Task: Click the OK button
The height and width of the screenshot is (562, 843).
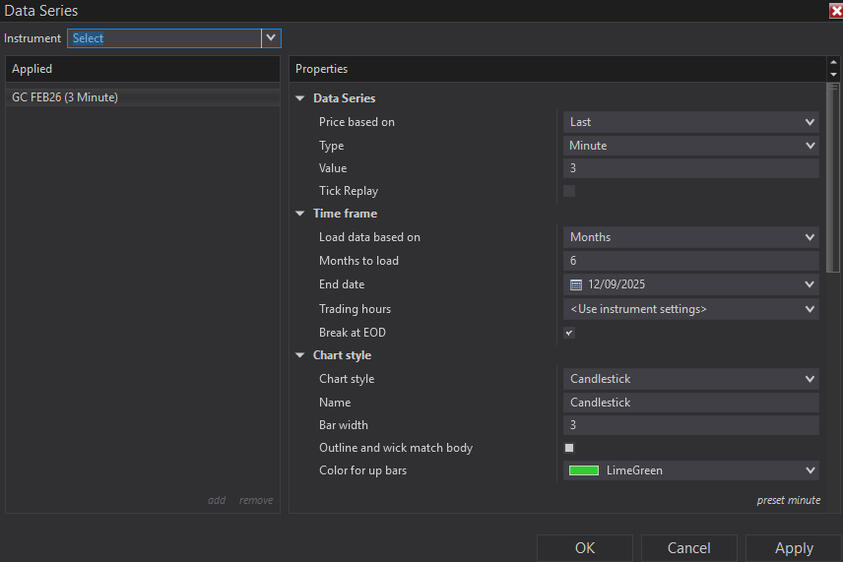Action: (585, 548)
